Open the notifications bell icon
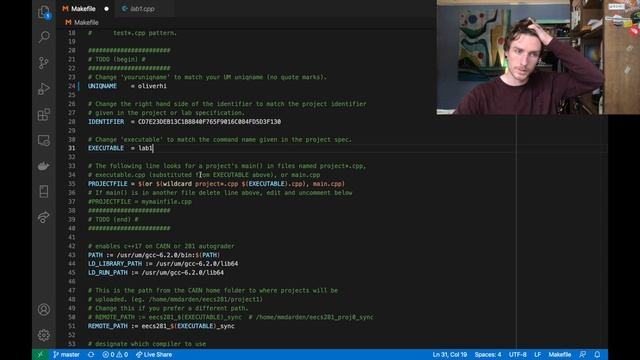 pyautogui.click(x=597, y=355)
